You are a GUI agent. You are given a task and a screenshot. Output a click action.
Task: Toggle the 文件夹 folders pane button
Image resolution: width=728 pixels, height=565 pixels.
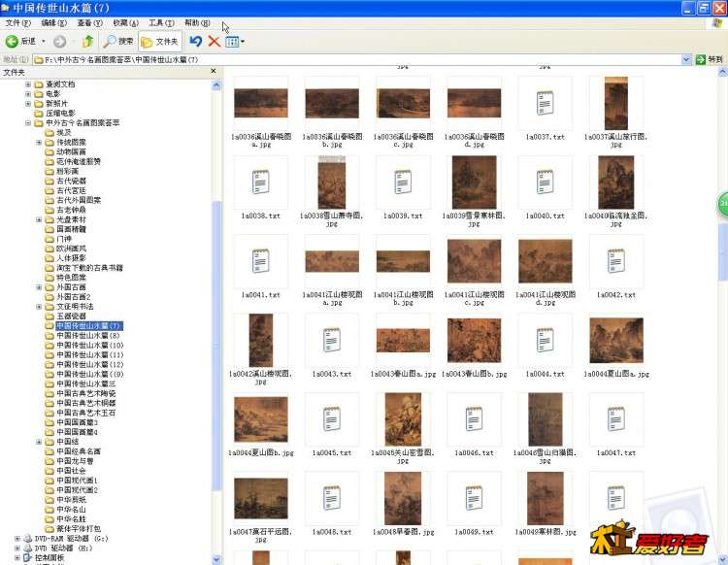[160, 42]
